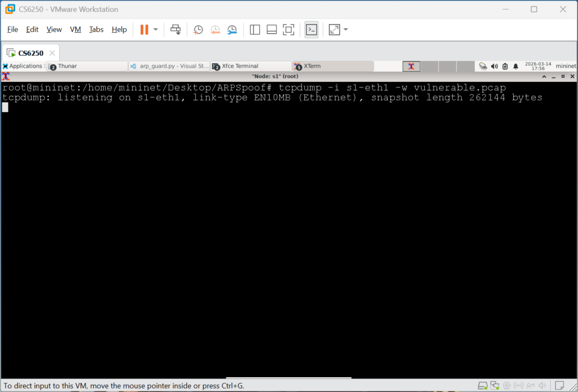
Task: Toggle the thumbnail bar view
Action: [272, 29]
